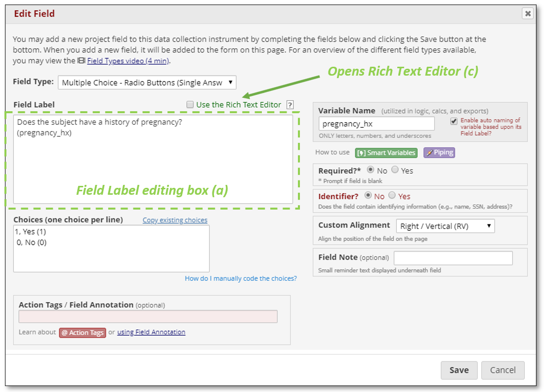Select No for Required

pos(371,170)
